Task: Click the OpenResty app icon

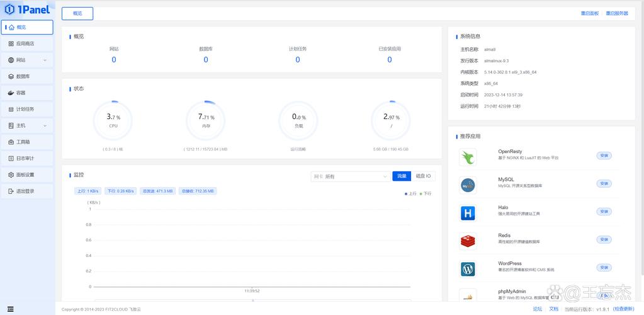Action: tap(468, 157)
